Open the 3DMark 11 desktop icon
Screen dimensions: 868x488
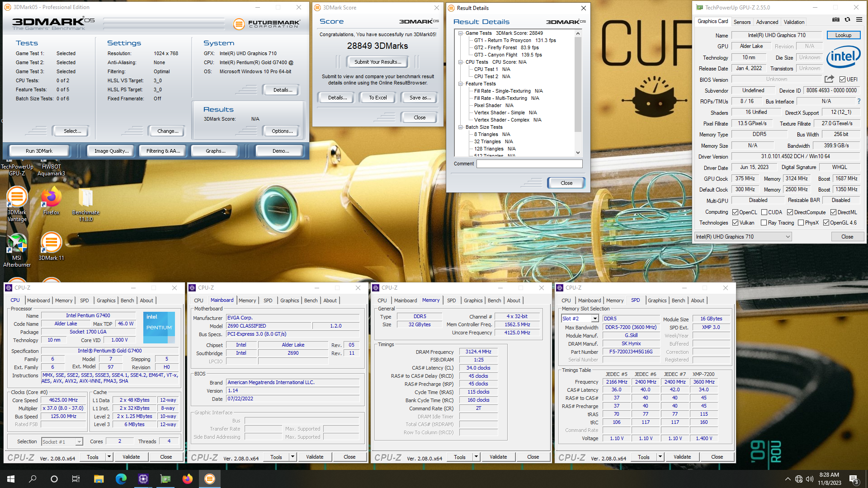[x=51, y=247]
